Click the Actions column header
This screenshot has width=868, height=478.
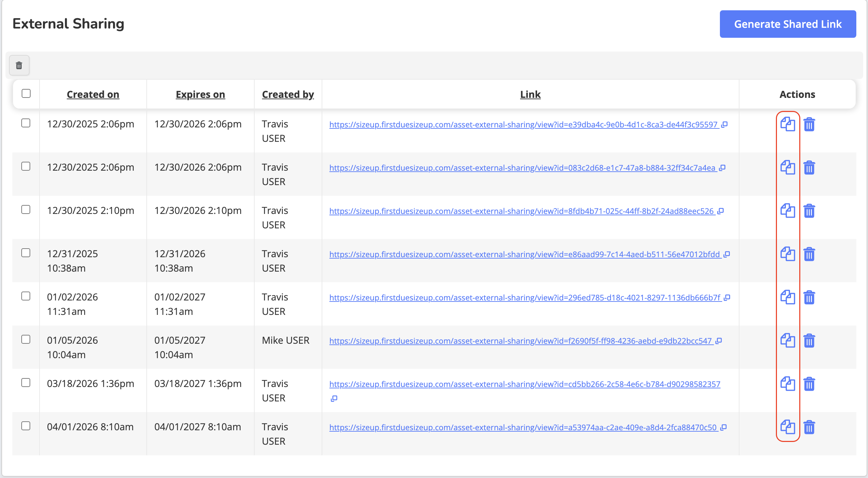tap(797, 94)
